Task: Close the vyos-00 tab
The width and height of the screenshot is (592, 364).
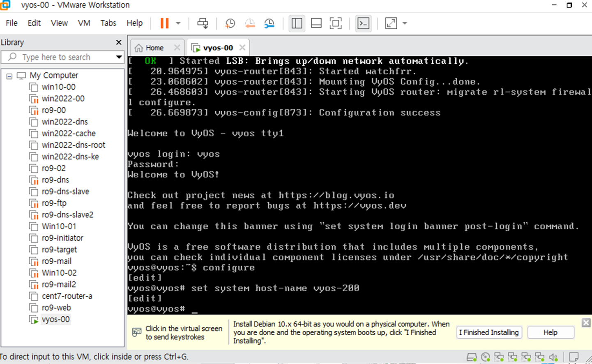Action: tap(242, 48)
